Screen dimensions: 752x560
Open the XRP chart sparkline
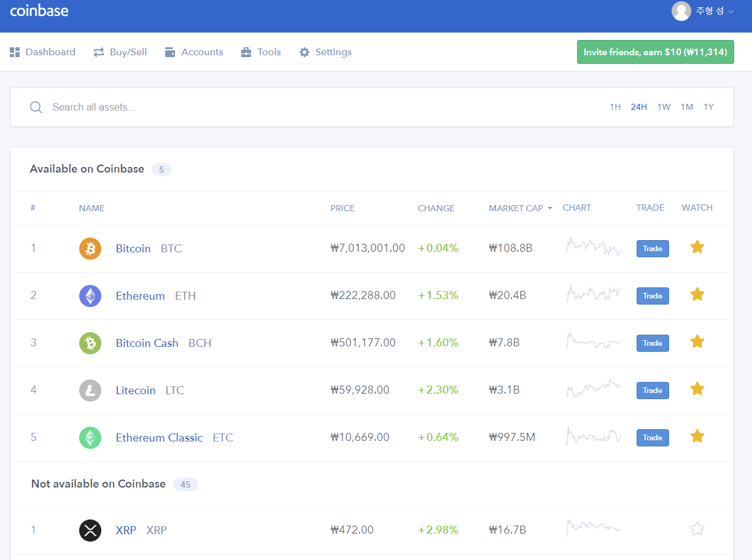tap(593, 527)
